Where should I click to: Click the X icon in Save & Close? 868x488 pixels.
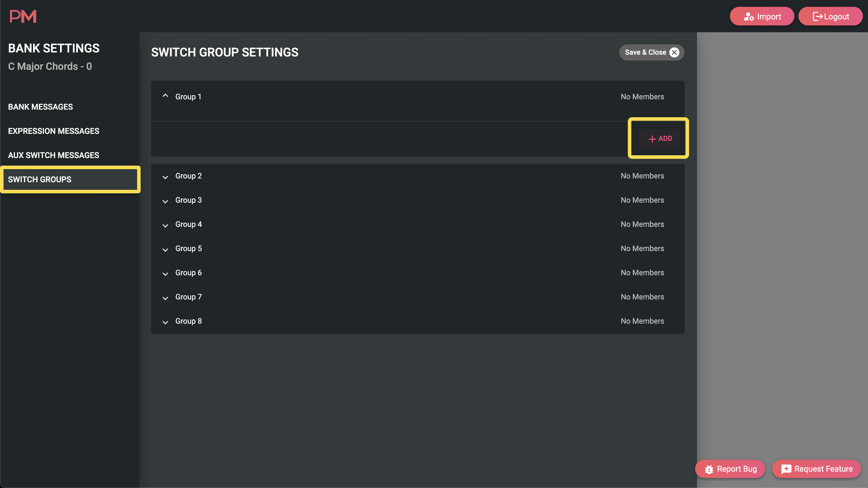tap(674, 52)
